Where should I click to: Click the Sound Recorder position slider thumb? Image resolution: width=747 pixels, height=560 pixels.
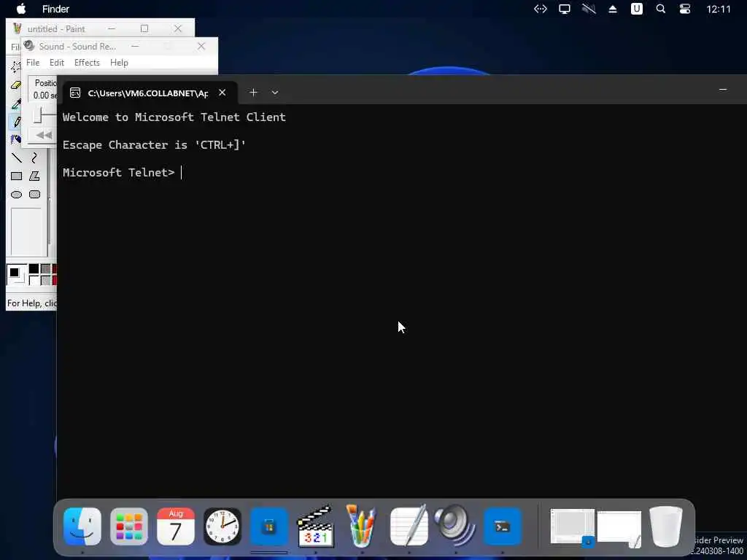click(x=39, y=114)
